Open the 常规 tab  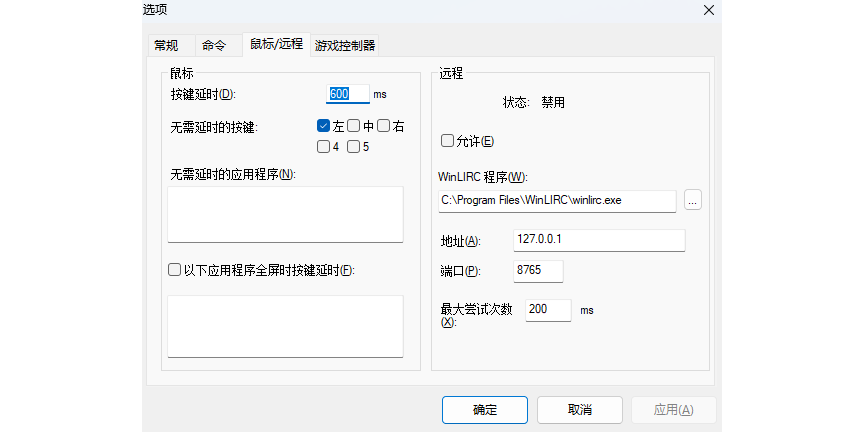point(166,45)
